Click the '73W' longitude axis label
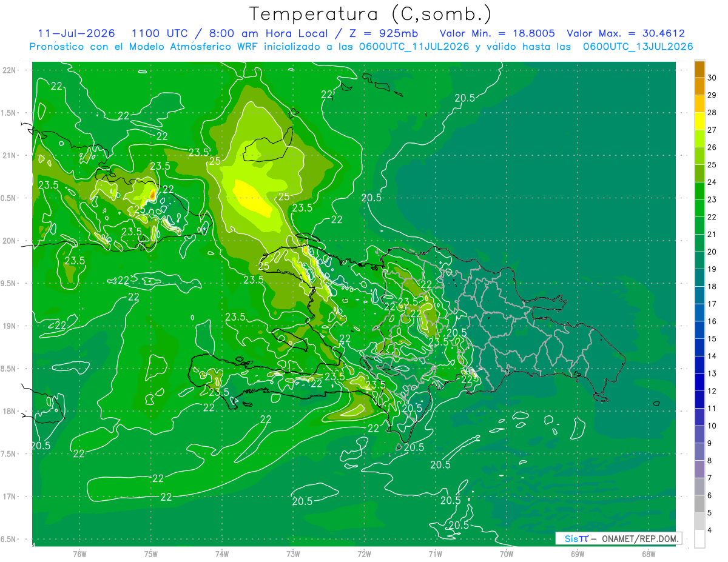Image resolution: width=728 pixels, height=562 pixels. 293,554
